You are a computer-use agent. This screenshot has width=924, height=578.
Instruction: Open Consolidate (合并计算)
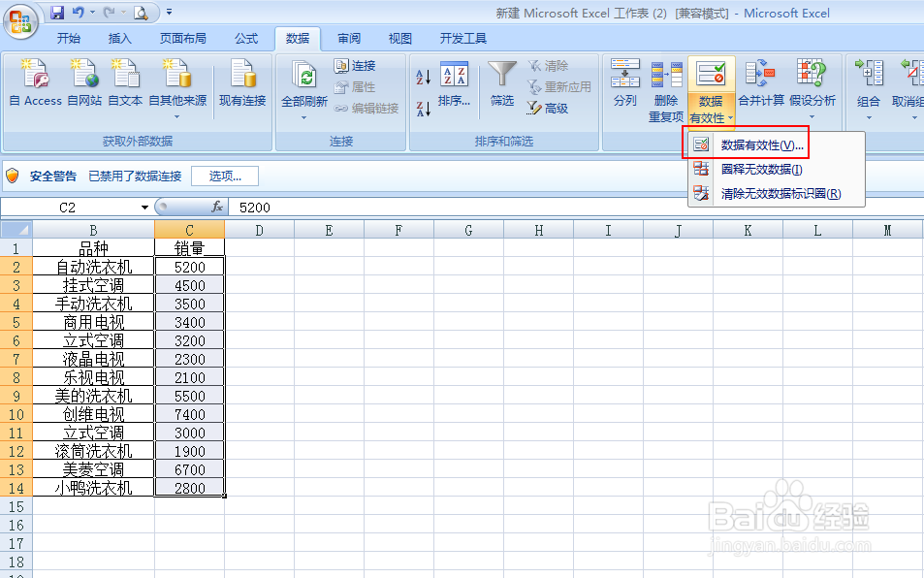pos(761,82)
